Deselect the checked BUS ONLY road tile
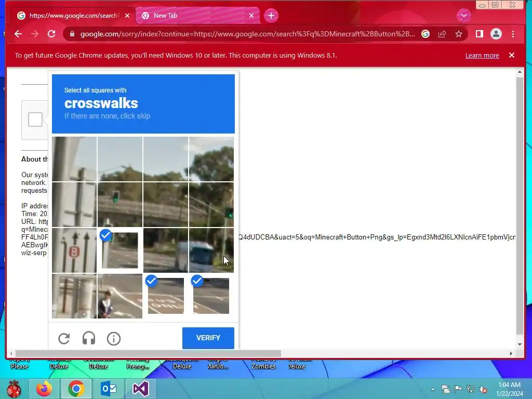This screenshot has width=532, height=399. pyautogui.click(x=166, y=296)
